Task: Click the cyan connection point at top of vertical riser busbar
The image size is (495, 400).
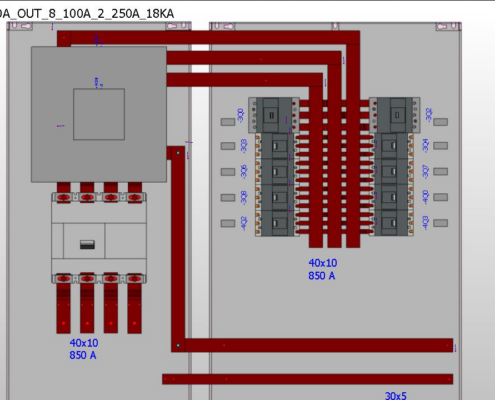Action: [178, 153]
